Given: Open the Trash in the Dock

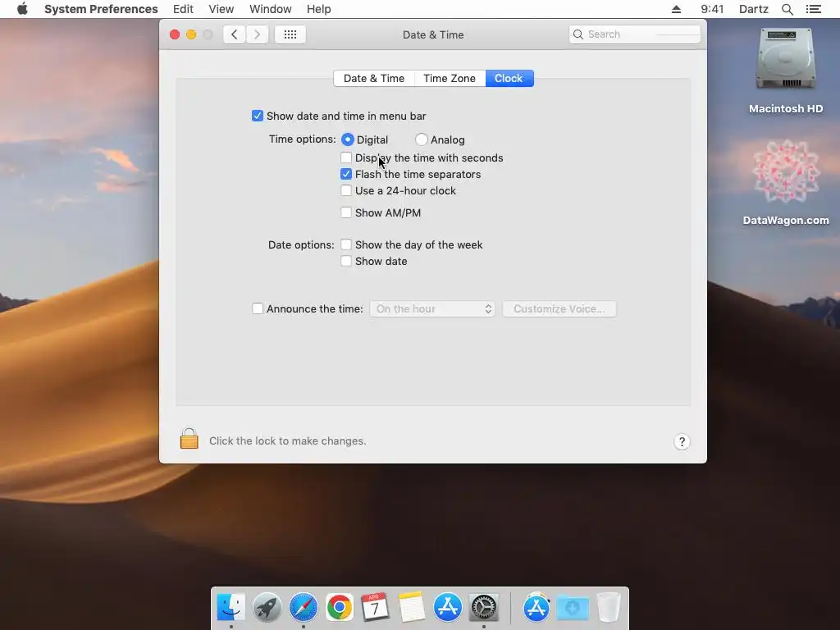Looking at the screenshot, I should 609,607.
